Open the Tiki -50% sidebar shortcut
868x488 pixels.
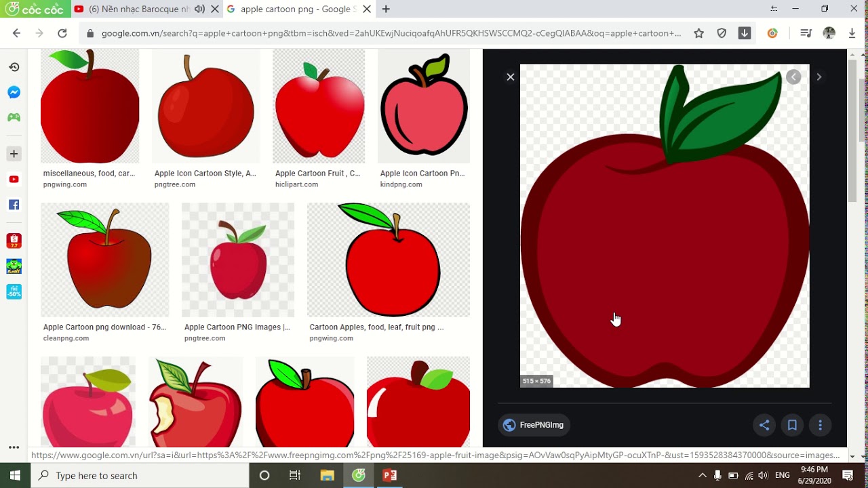click(x=14, y=291)
